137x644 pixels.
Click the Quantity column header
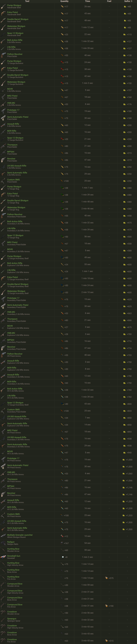[64, 1]
